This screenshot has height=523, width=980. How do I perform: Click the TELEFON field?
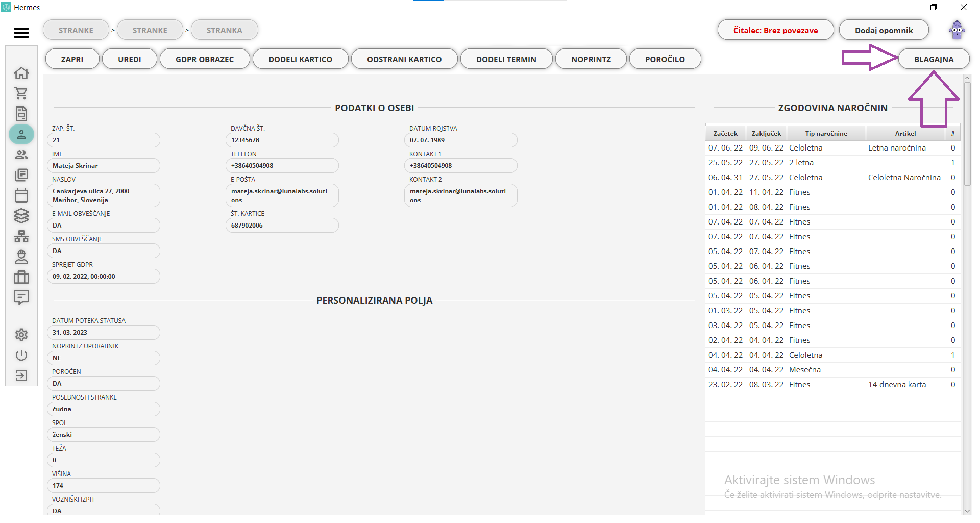point(282,166)
